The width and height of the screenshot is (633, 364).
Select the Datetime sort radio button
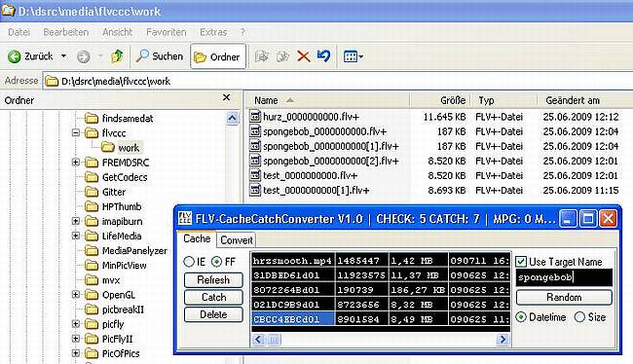point(521,317)
